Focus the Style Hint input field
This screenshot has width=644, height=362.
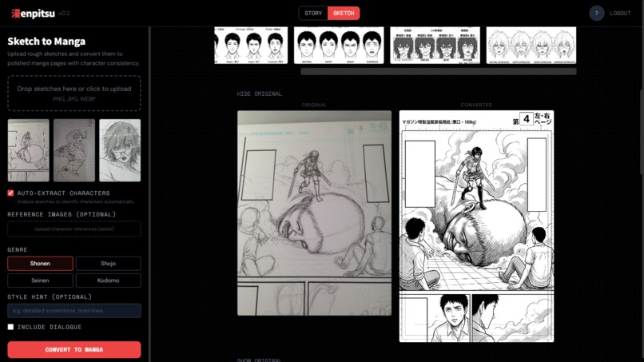click(74, 311)
